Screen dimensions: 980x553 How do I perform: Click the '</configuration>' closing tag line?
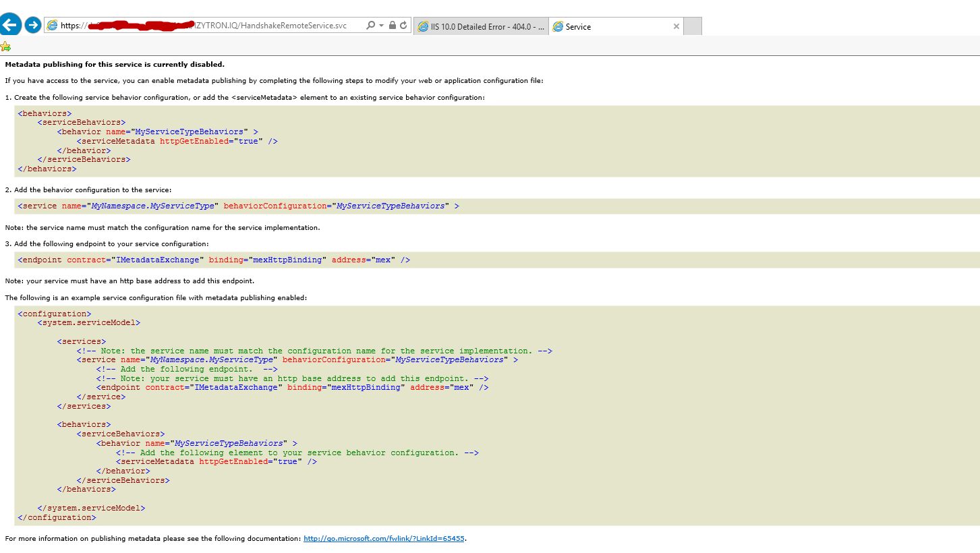coord(57,517)
